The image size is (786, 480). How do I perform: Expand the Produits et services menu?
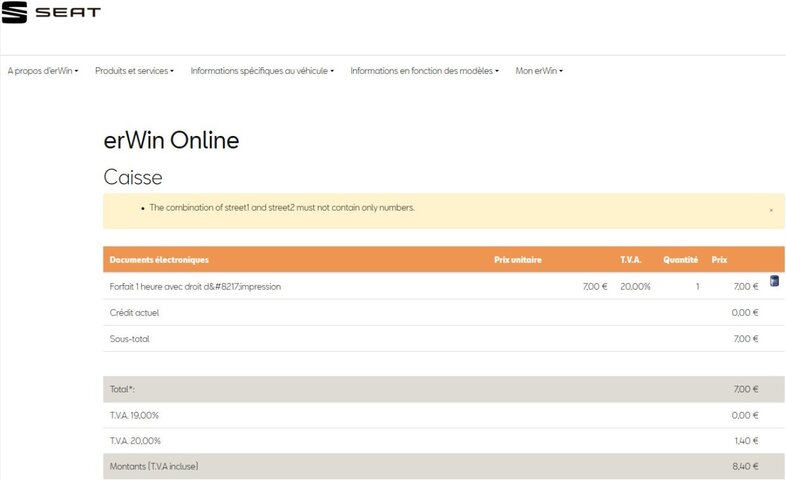tap(134, 71)
